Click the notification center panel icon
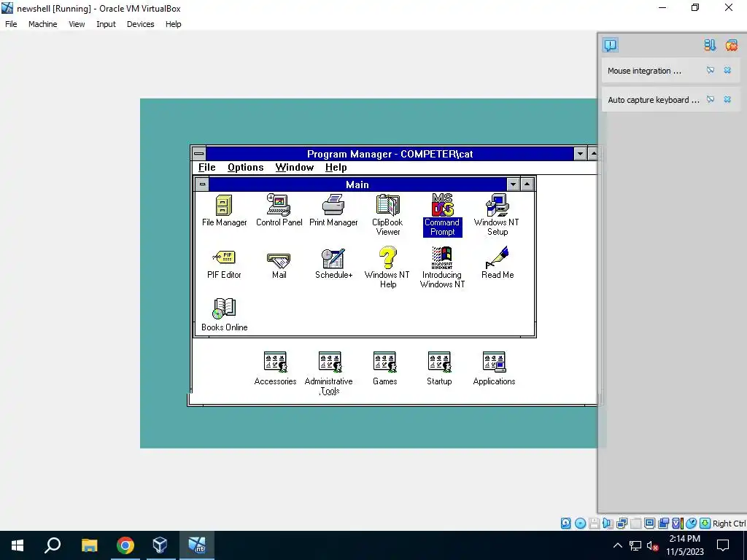Viewport: 747px width, 560px height. [611, 45]
